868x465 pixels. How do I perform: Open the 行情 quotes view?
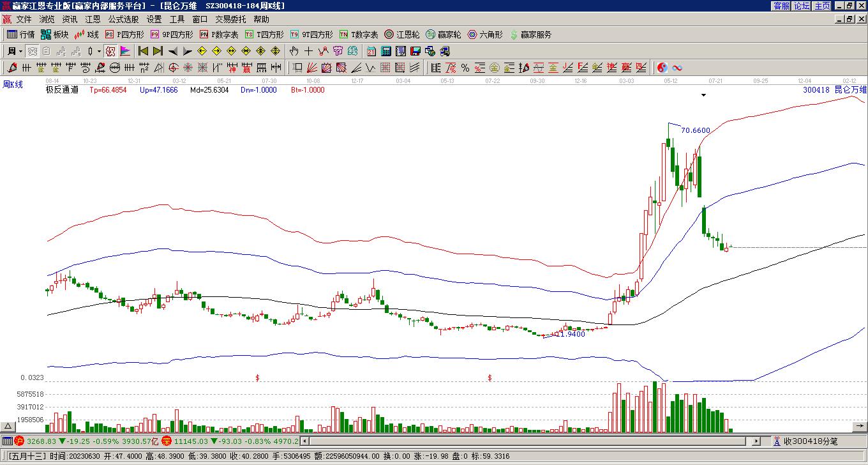(x=21, y=34)
